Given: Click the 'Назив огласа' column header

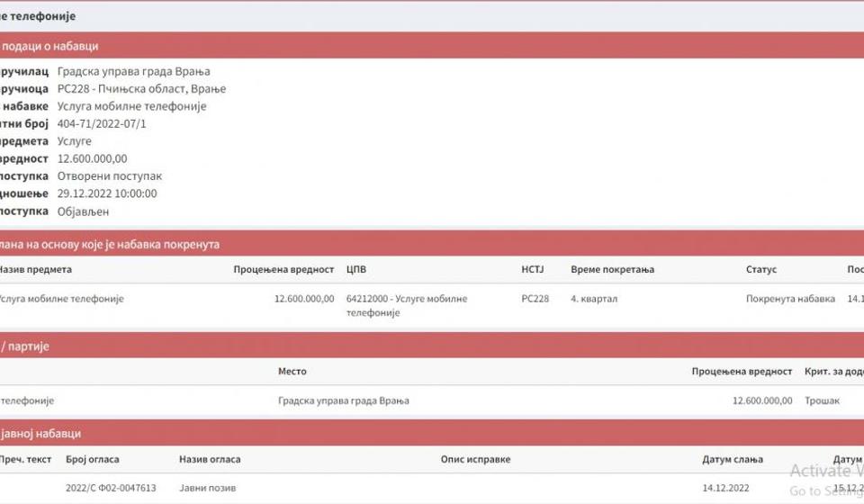Looking at the screenshot, I should (x=210, y=459).
